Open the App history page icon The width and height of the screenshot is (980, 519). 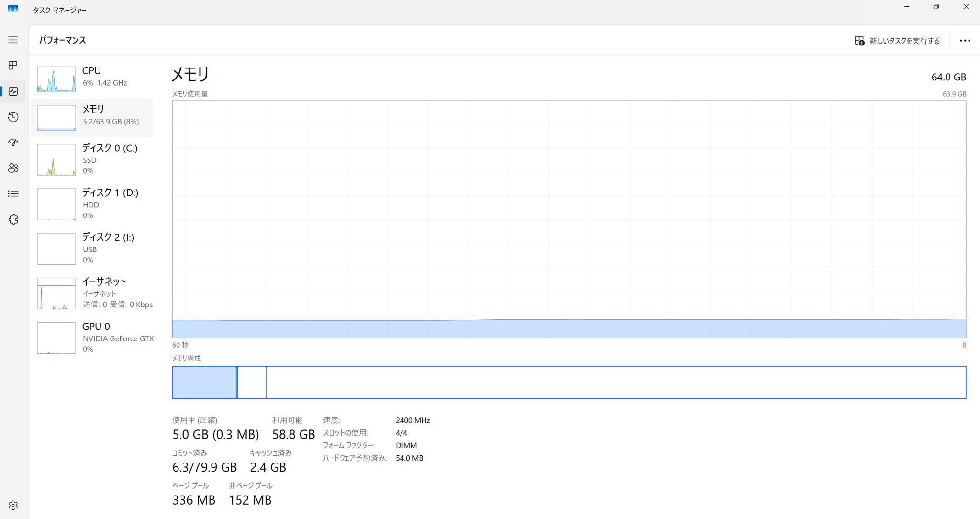(x=13, y=117)
